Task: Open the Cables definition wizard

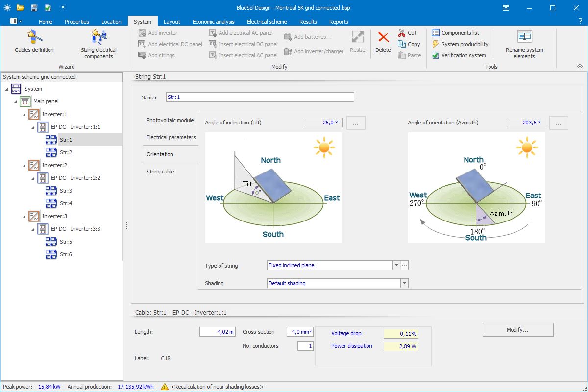Action: pos(34,42)
